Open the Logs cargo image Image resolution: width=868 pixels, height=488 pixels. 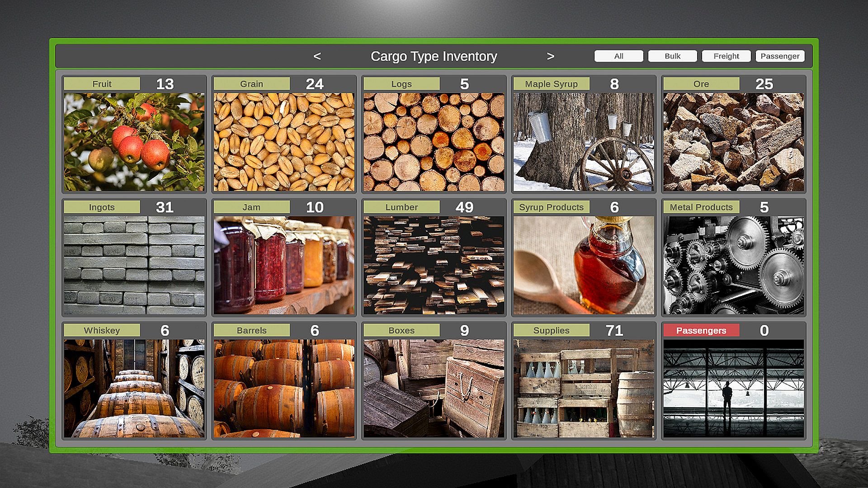(434, 142)
